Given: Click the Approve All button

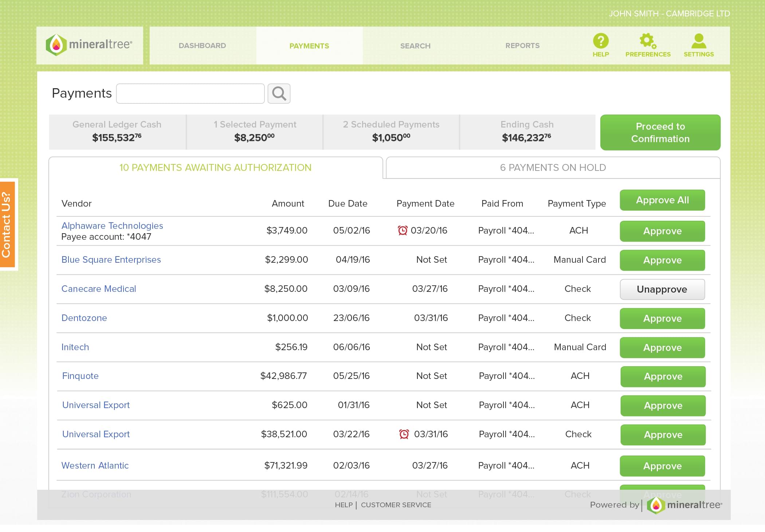Looking at the screenshot, I should [662, 200].
